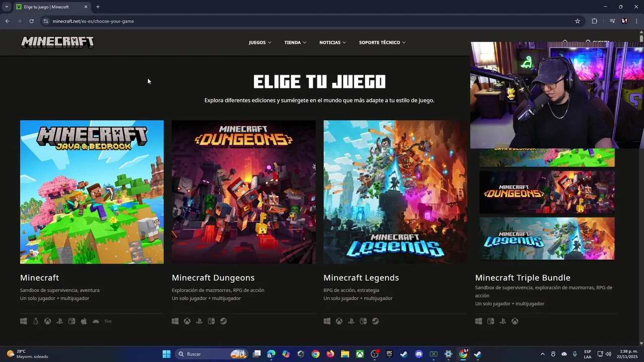Click the Minecraft logo in site header
Image resolution: width=644 pixels, height=362 pixels.
point(57,42)
